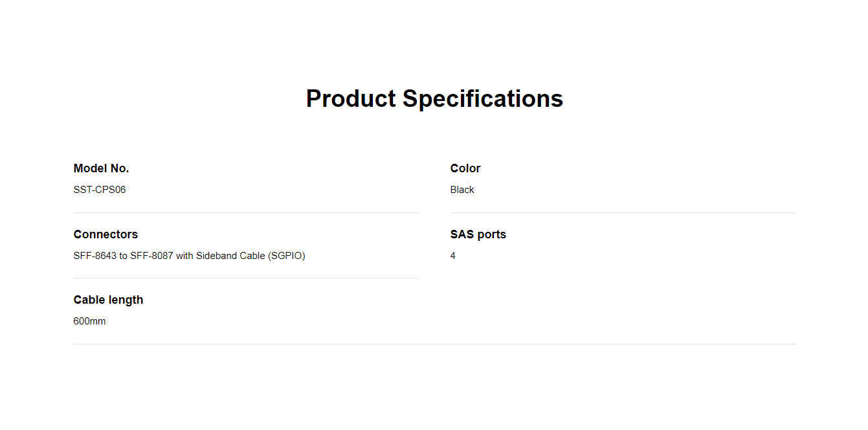Click the Black color value

[x=462, y=190]
